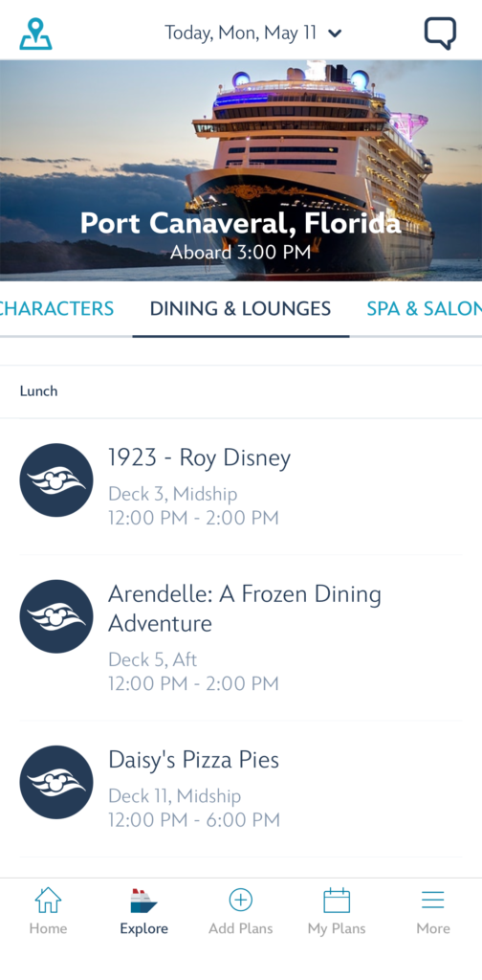Open the More hamburger menu
The height and width of the screenshot is (980, 482).
click(432, 900)
